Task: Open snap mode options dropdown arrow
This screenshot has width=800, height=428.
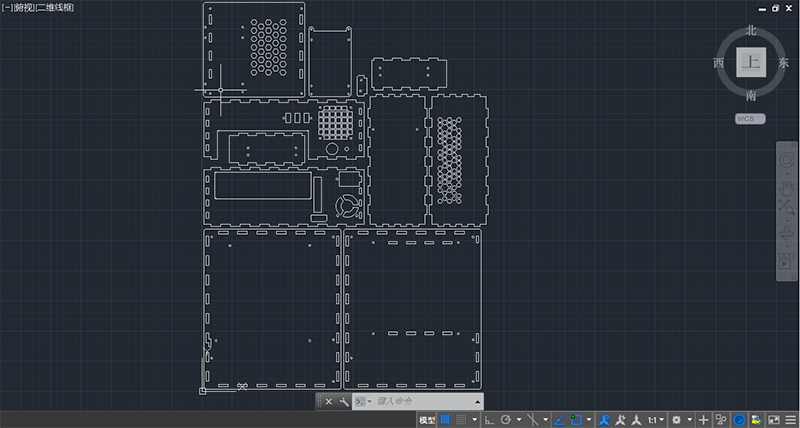Action: [474, 420]
